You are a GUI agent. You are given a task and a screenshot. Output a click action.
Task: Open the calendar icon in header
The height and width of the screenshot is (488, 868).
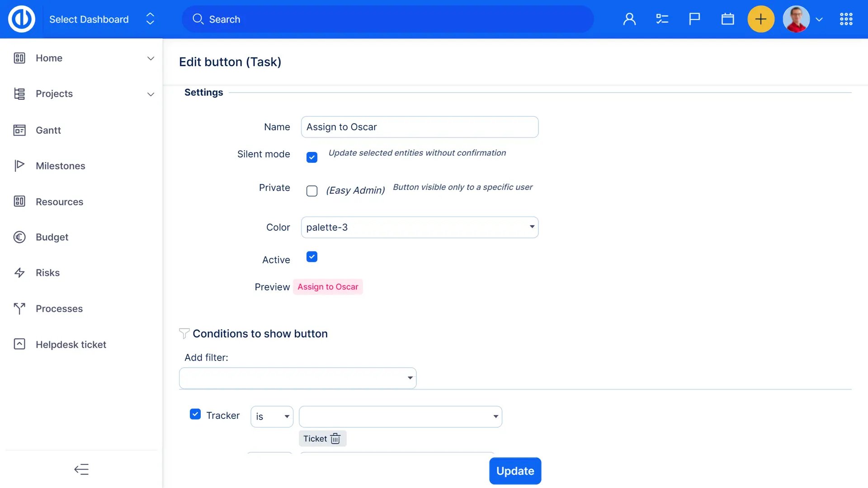(727, 19)
